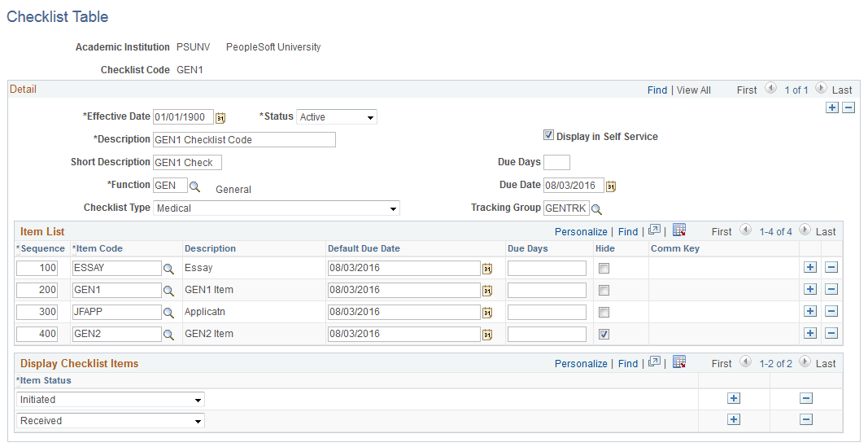Open calendar for Applicatn default due date
868x447 pixels.
(487, 313)
